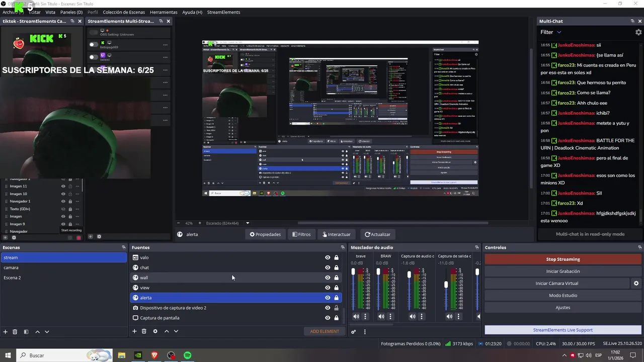Mute the BRAW audio channel

[381, 317]
